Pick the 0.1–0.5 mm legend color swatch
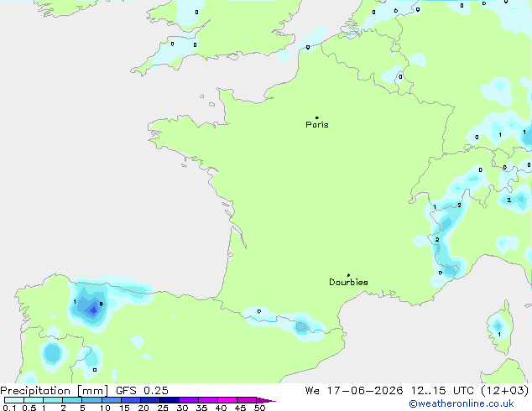The height and width of the screenshot is (411, 532). click(x=14, y=400)
